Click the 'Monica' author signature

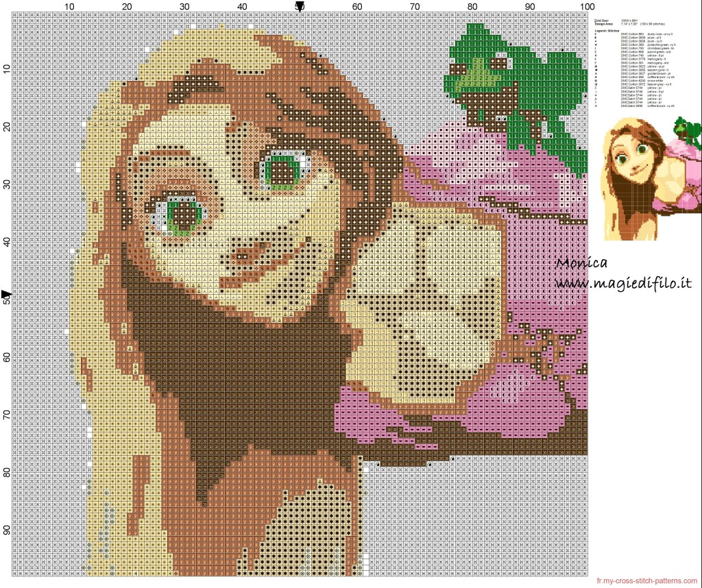click(x=581, y=262)
